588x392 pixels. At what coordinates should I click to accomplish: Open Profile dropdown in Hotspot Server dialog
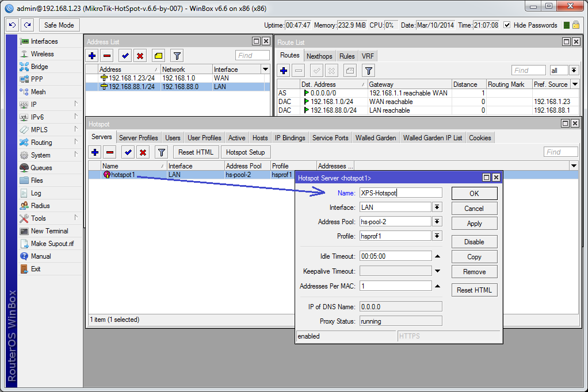tap(437, 236)
